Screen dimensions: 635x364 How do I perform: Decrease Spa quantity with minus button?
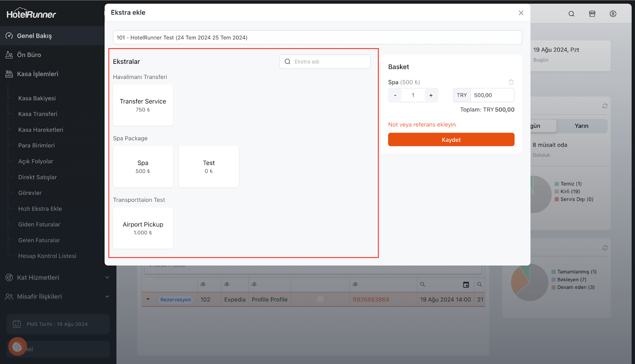(395, 95)
